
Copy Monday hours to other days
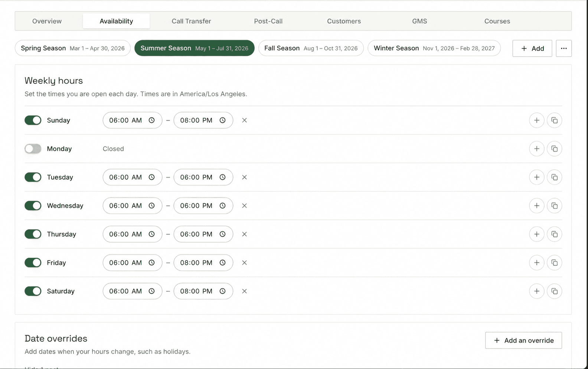pos(554,149)
